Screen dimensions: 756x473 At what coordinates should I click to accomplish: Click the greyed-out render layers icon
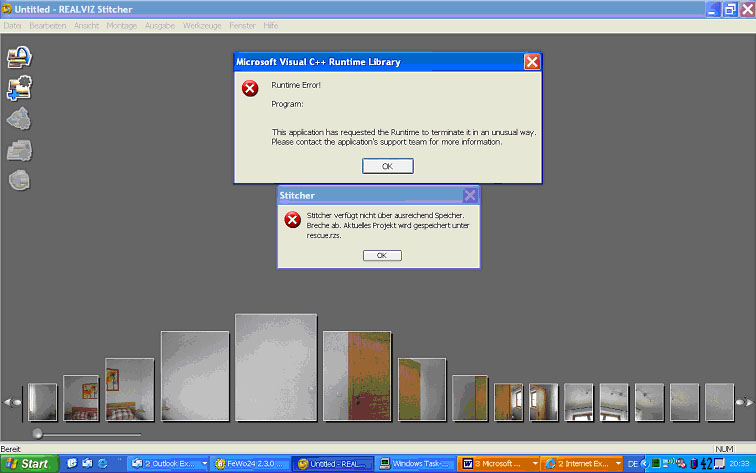coord(19,150)
